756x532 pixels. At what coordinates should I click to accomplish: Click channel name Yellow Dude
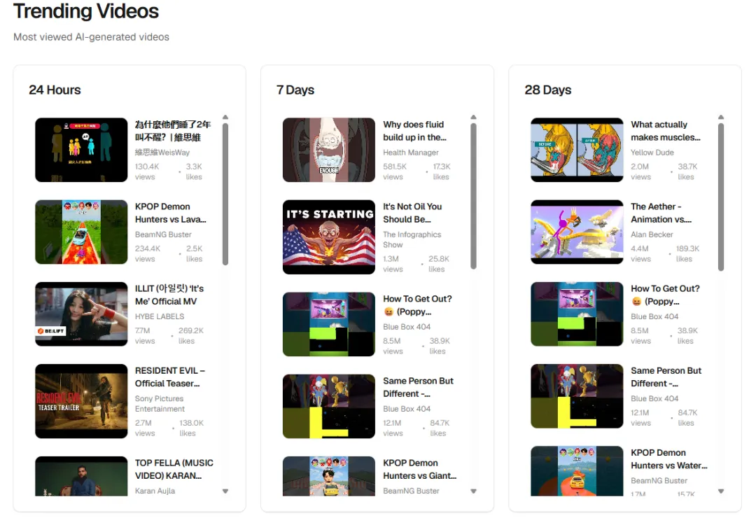[x=652, y=153]
